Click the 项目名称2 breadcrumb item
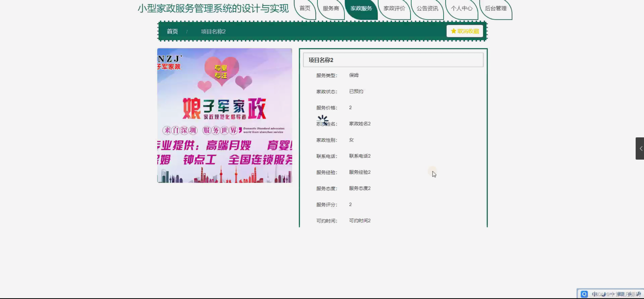The image size is (644, 299). [213, 31]
